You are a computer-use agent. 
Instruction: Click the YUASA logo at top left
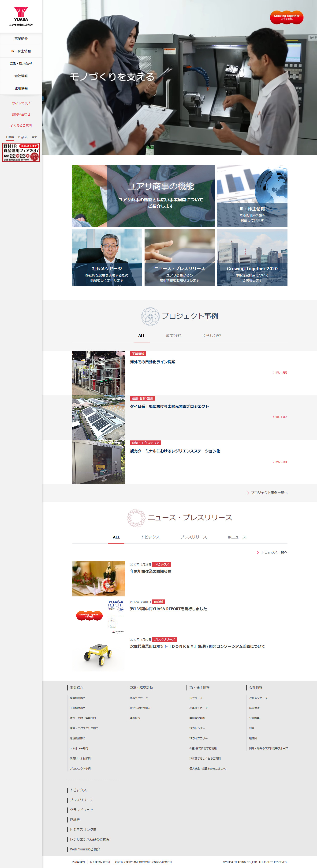tap(21, 16)
